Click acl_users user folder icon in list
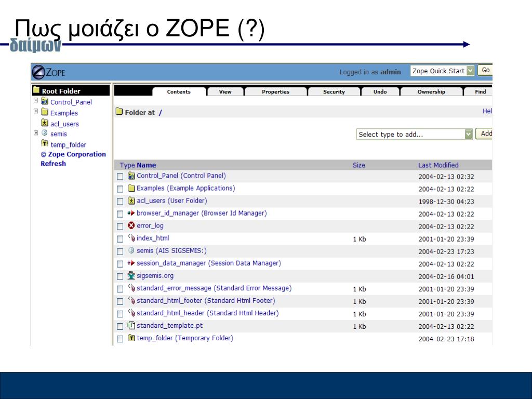 [x=131, y=201]
